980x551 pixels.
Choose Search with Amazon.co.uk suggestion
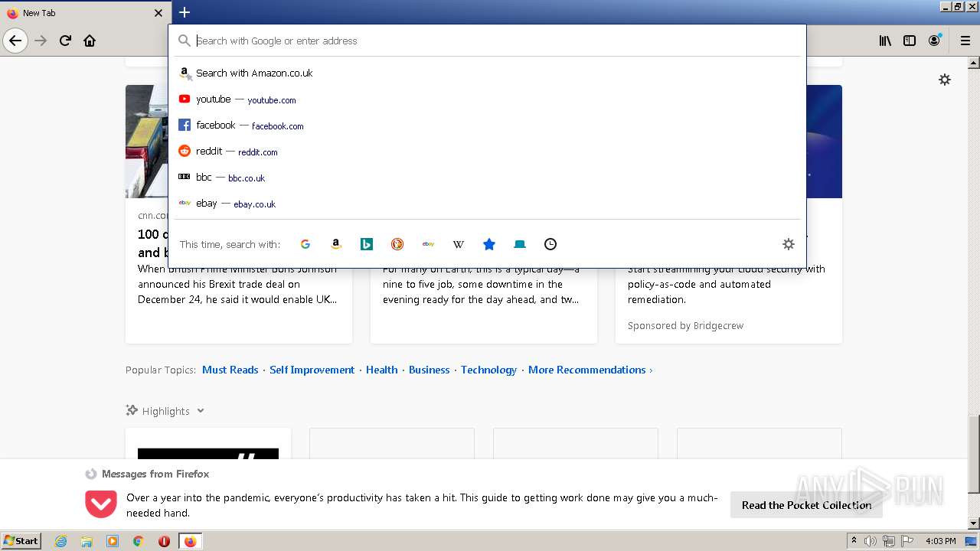[x=487, y=73]
